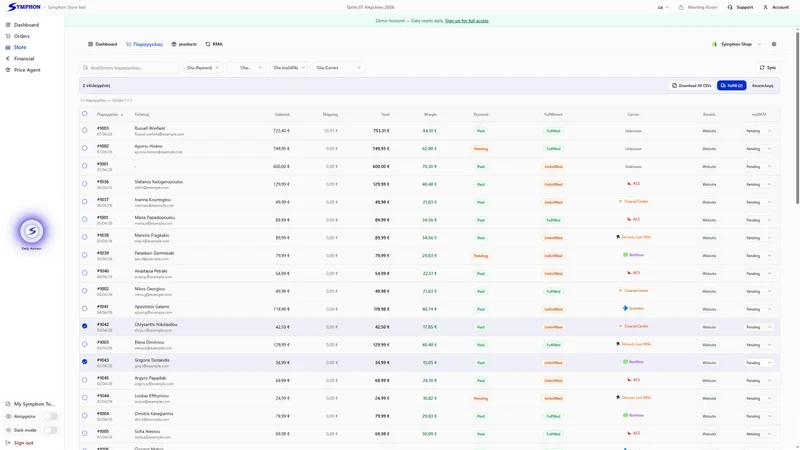This screenshot has width=800, height=450.
Task: Toggle the Απόρρητο privacy switch
Action: click(x=51, y=416)
